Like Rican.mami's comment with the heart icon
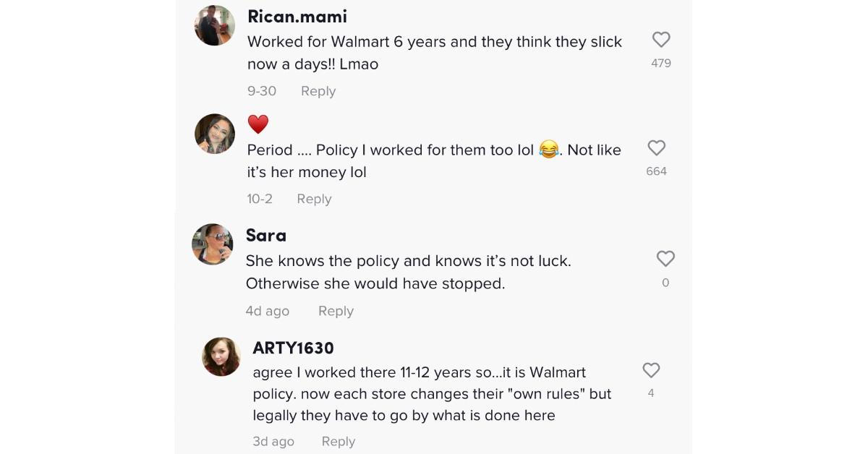This screenshot has height=454, width=868. (x=661, y=40)
